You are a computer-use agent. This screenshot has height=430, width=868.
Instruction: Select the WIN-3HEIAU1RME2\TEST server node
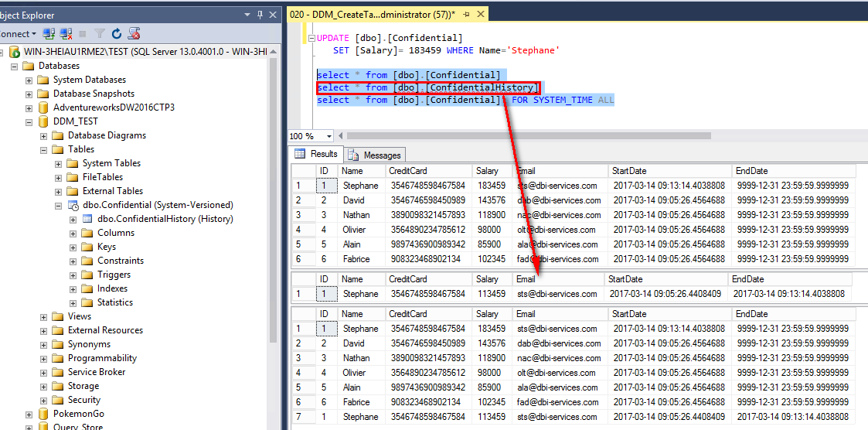coord(145,52)
